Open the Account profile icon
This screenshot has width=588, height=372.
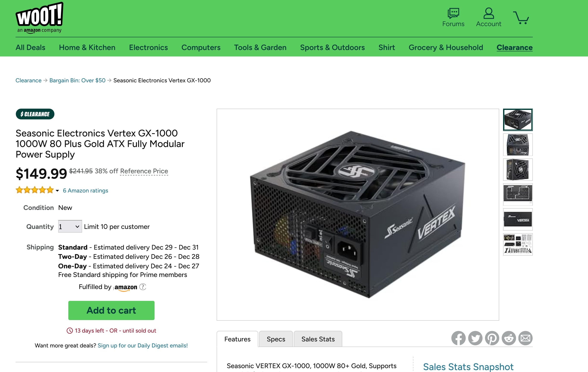[488, 13]
